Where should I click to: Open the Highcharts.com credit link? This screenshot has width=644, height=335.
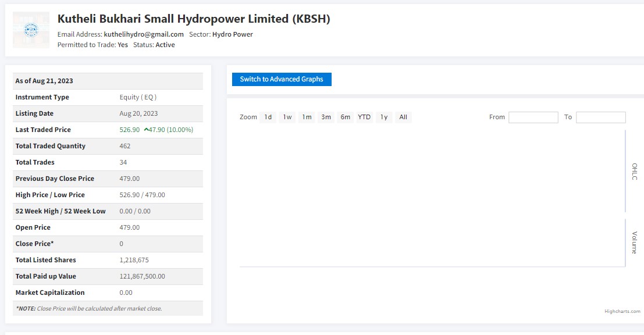tap(622, 312)
